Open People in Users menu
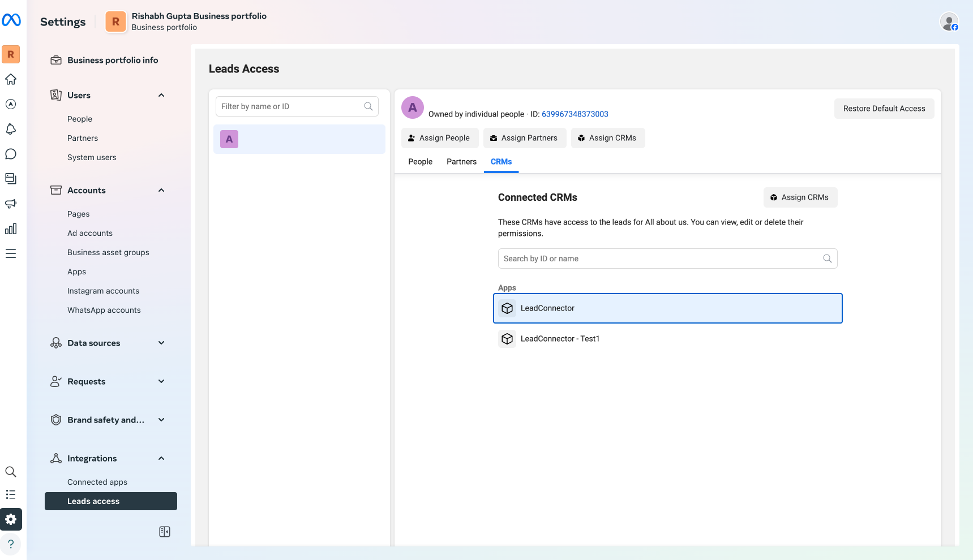This screenshot has height=560, width=973. [80, 119]
